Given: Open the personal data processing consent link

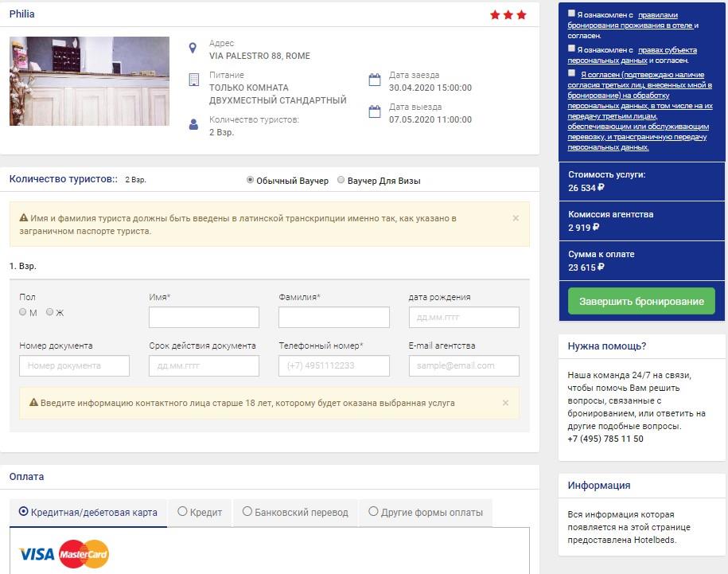Looking at the screenshot, I should click(640, 111).
